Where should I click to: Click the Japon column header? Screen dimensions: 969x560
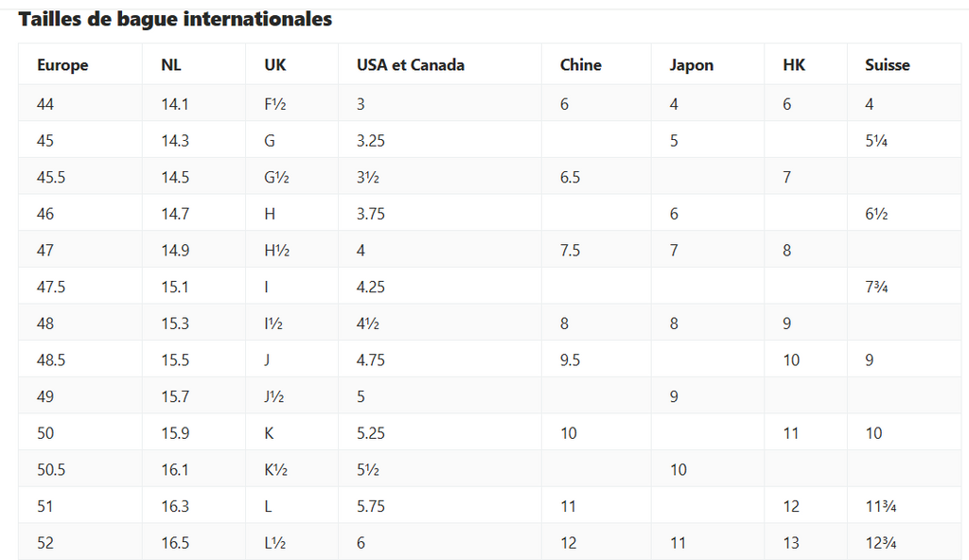pos(692,65)
